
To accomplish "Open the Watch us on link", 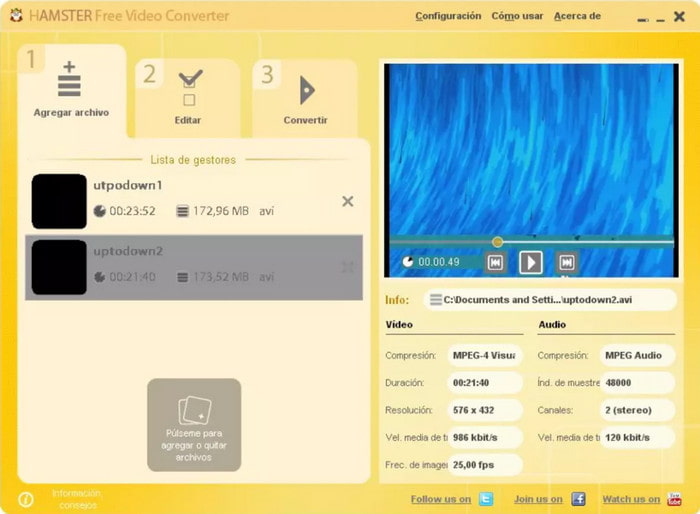I will click(631, 499).
